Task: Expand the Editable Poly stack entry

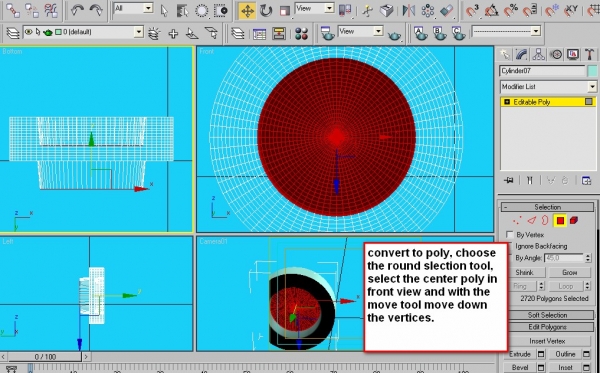Action: point(507,102)
